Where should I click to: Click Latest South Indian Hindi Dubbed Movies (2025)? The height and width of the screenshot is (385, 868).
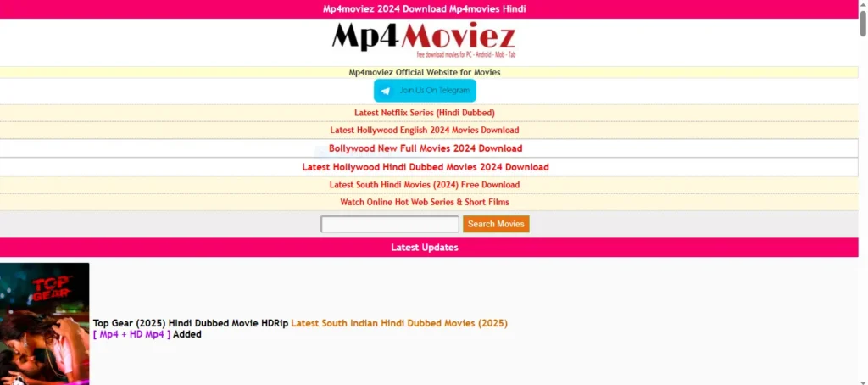pyautogui.click(x=398, y=323)
